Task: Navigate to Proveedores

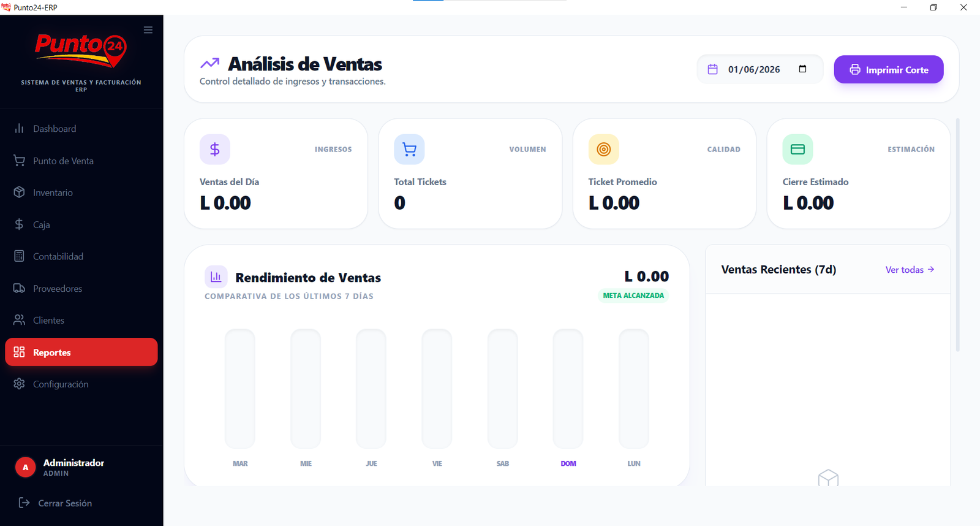Action: (81, 288)
